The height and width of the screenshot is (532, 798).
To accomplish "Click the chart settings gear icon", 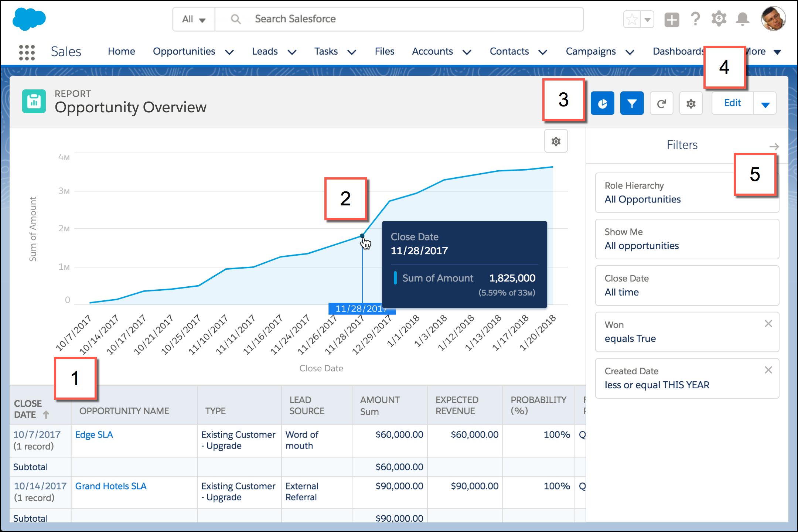I will [x=555, y=141].
